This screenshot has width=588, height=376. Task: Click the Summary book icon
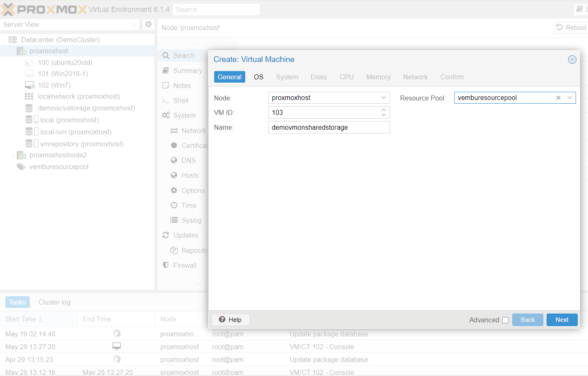click(x=166, y=71)
